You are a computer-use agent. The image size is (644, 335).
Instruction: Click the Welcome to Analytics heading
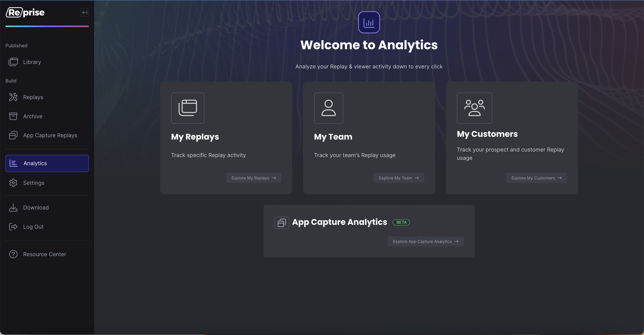(369, 45)
